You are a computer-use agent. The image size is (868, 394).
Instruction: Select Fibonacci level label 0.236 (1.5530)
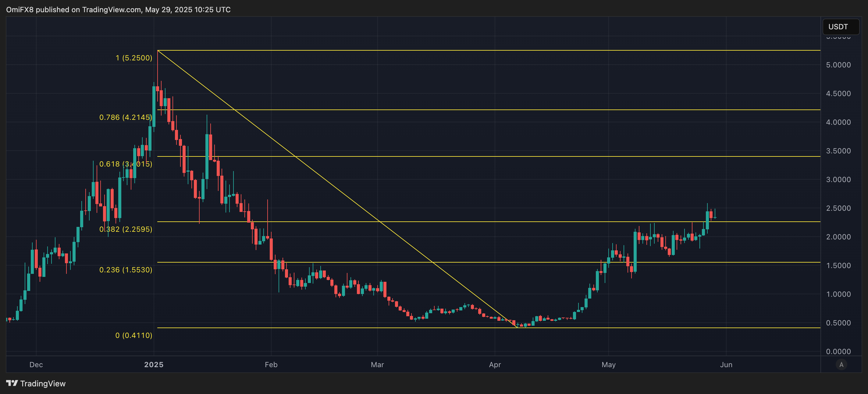126,270
